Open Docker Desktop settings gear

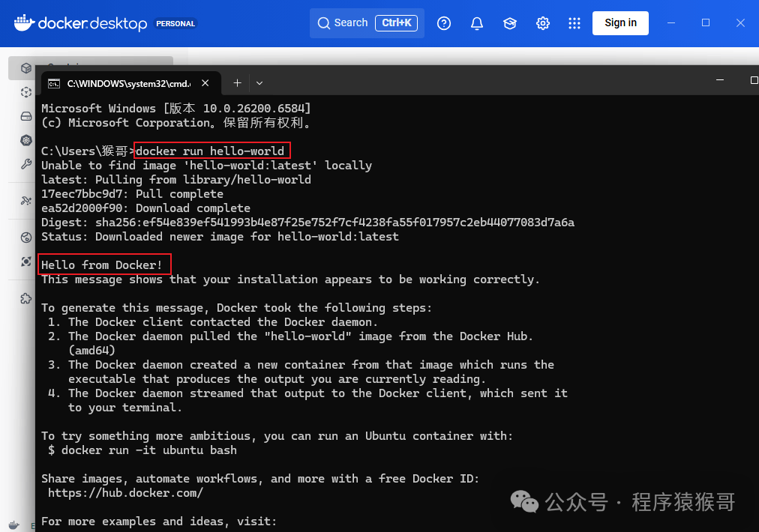pos(543,23)
